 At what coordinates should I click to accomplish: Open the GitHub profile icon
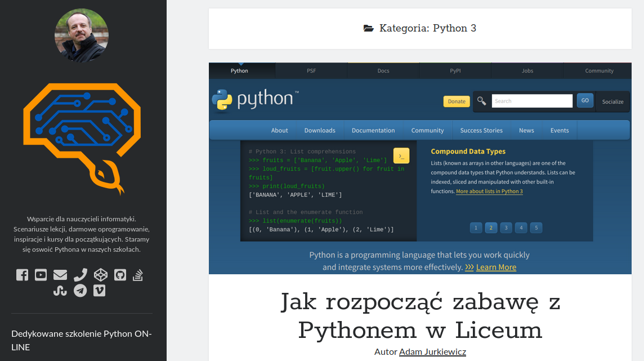[120, 275]
